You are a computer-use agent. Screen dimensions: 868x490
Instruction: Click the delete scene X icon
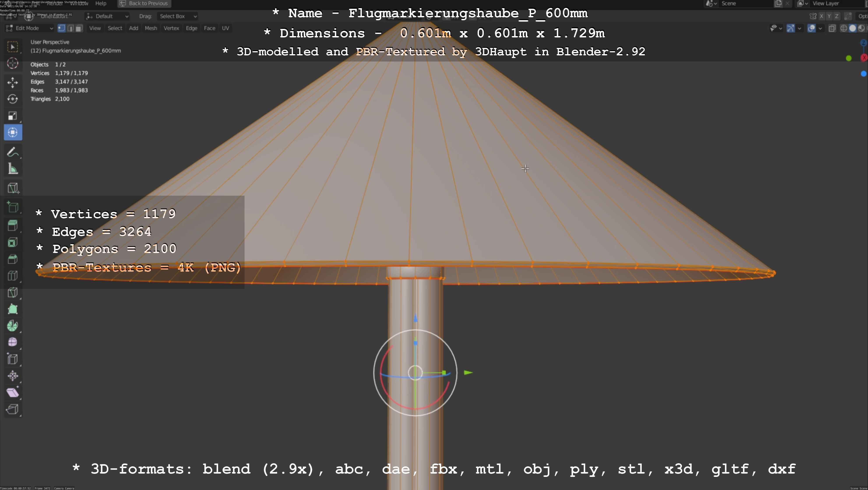click(x=787, y=3)
